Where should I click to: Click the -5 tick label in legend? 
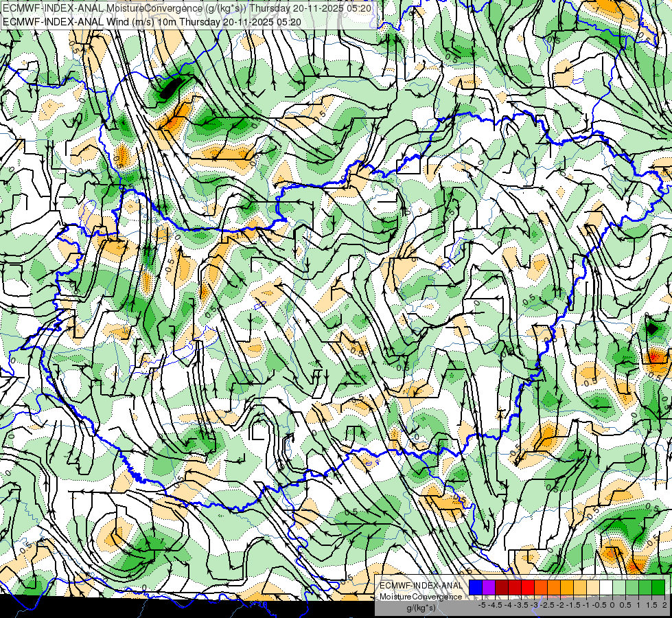[482, 605]
